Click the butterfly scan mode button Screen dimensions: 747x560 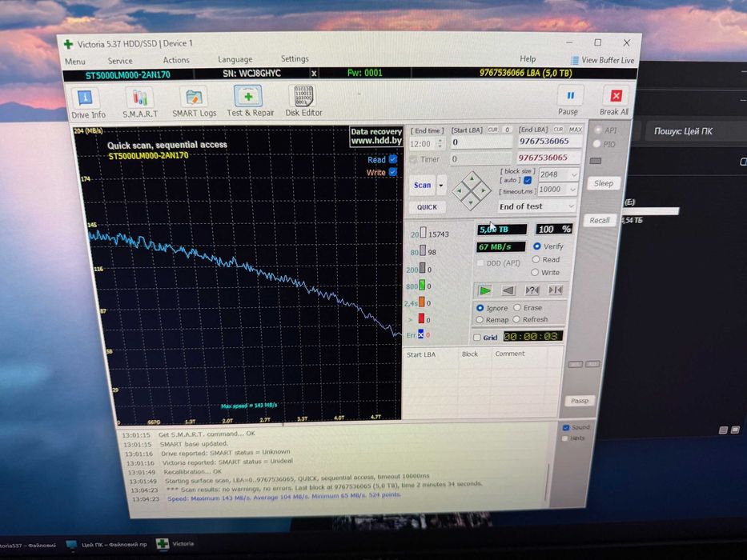555,290
